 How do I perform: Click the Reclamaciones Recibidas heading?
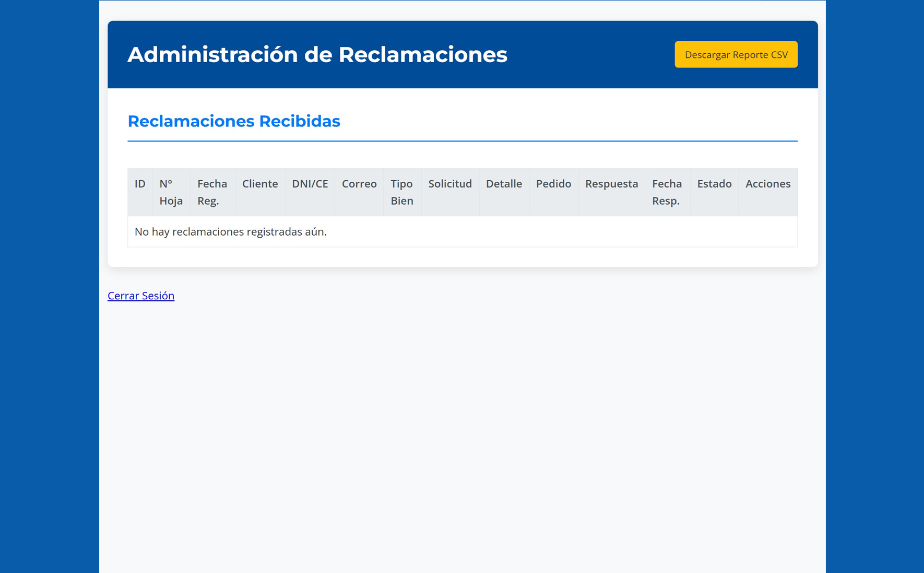[x=233, y=121]
